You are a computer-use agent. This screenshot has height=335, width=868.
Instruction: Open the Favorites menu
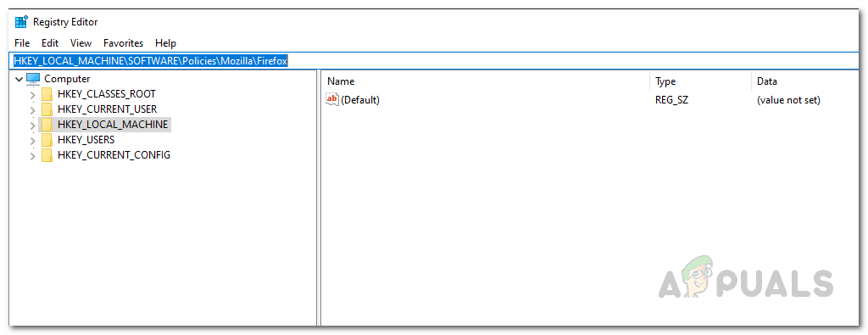coord(124,42)
